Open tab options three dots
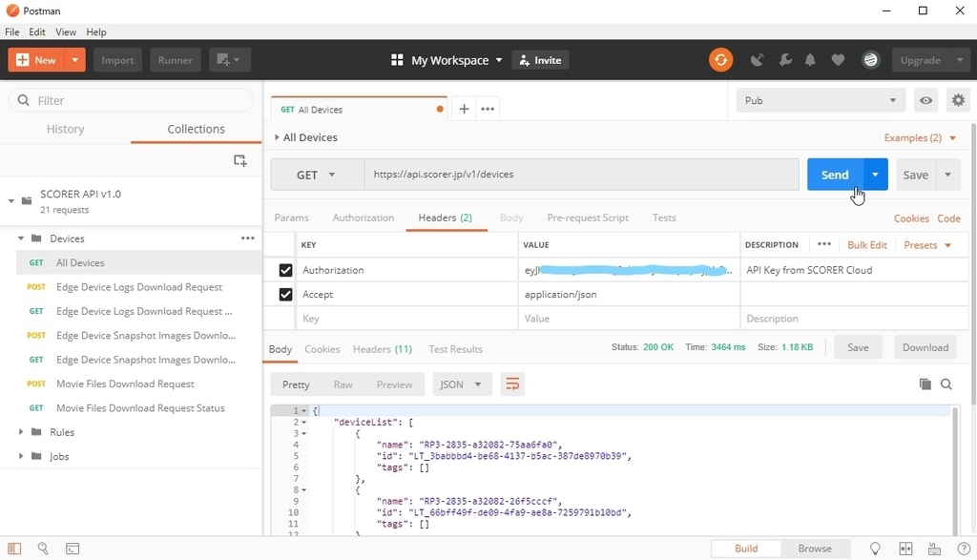Viewport: 977px width, 560px height. (x=488, y=109)
